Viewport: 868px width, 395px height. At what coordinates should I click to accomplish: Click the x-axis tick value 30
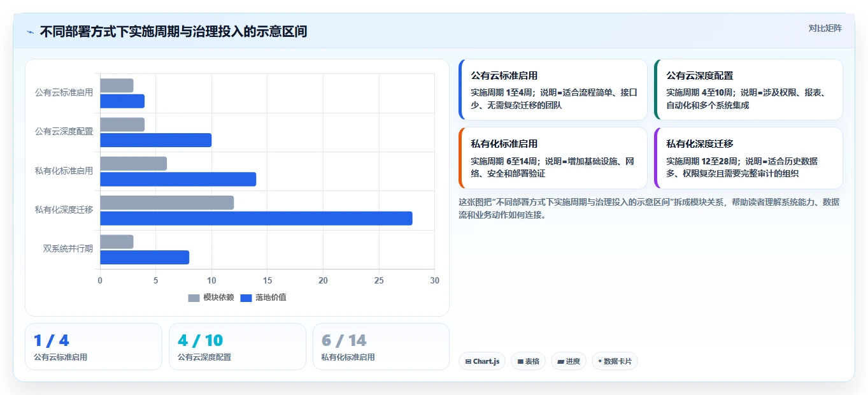pyautogui.click(x=435, y=280)
